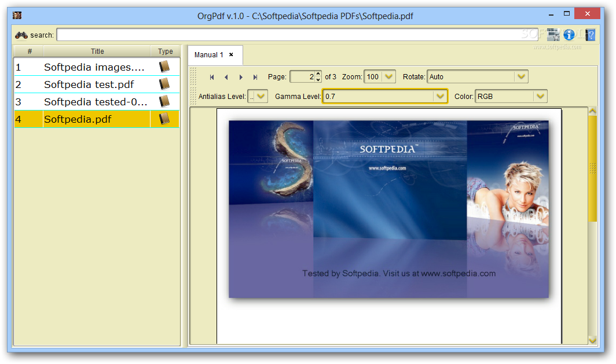
Task: Click the PDF page preview image
Action: pyautogui.click(x=388, y=209)
